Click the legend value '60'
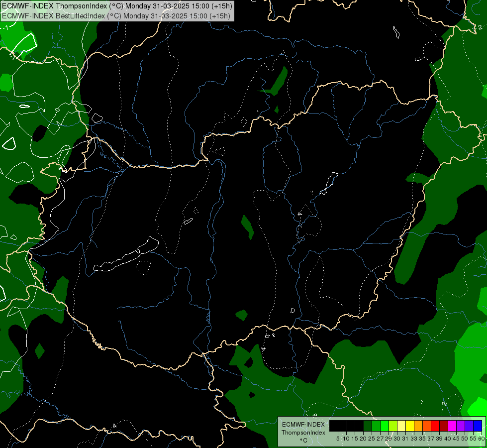This screenshot has height=448, width=487. (482, 439)
